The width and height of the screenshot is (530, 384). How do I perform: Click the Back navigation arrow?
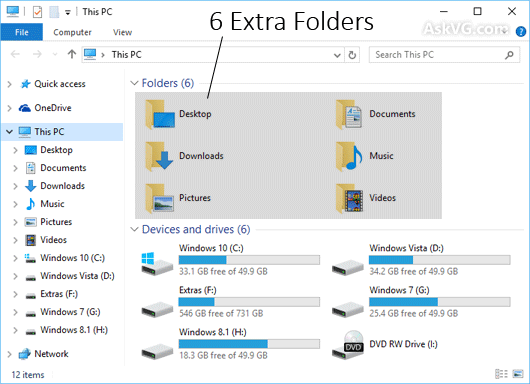point(15,54)
